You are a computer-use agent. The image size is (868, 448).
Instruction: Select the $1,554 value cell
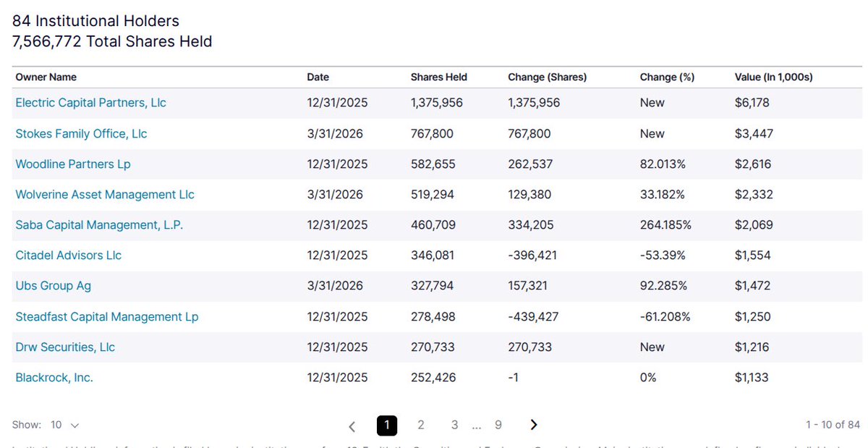click(x=752, y=255)
